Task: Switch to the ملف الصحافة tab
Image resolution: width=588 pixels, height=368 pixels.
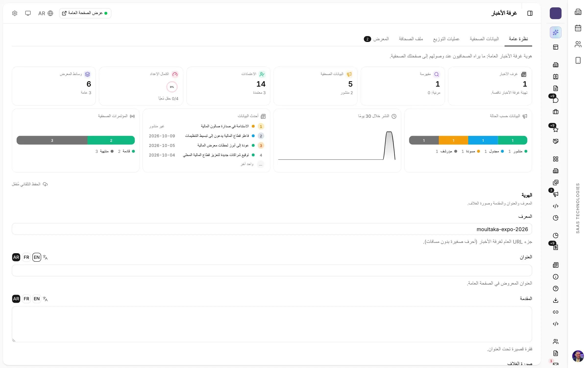Action: (x=411, y=39)
